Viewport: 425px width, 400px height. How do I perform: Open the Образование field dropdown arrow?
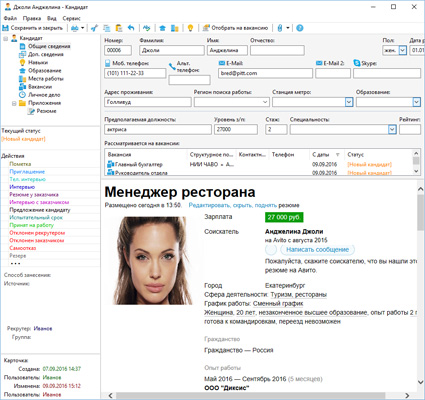point(416,102)
